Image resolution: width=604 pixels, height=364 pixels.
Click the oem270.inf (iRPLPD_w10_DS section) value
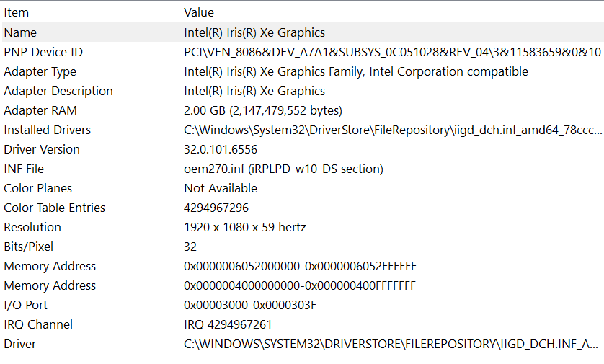coord(283,169)
